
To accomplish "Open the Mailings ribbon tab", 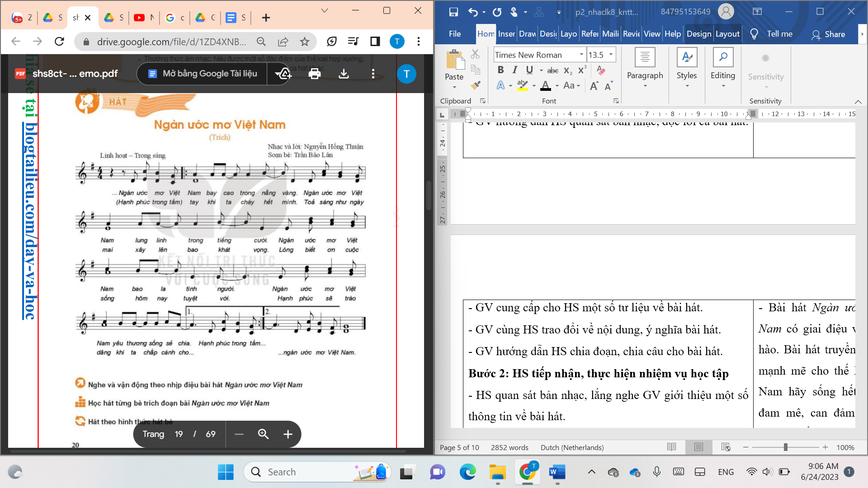I will [610, 34].
